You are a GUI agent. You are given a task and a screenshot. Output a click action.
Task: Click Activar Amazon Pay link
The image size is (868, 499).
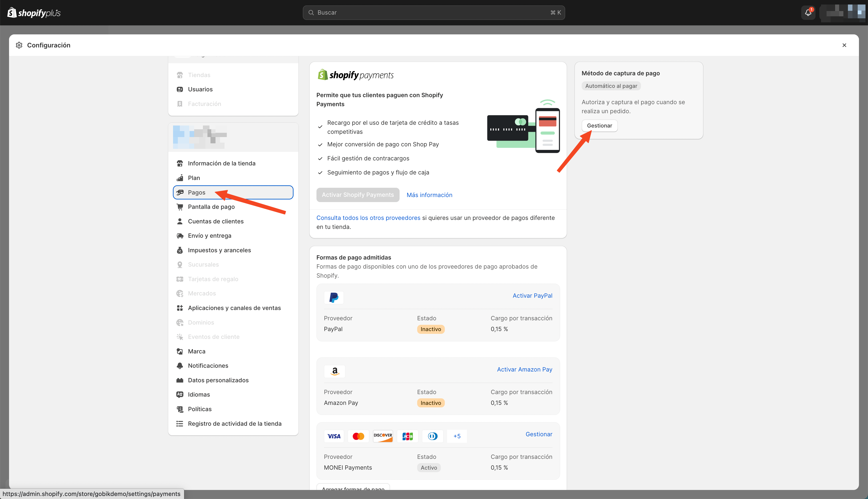524,369
